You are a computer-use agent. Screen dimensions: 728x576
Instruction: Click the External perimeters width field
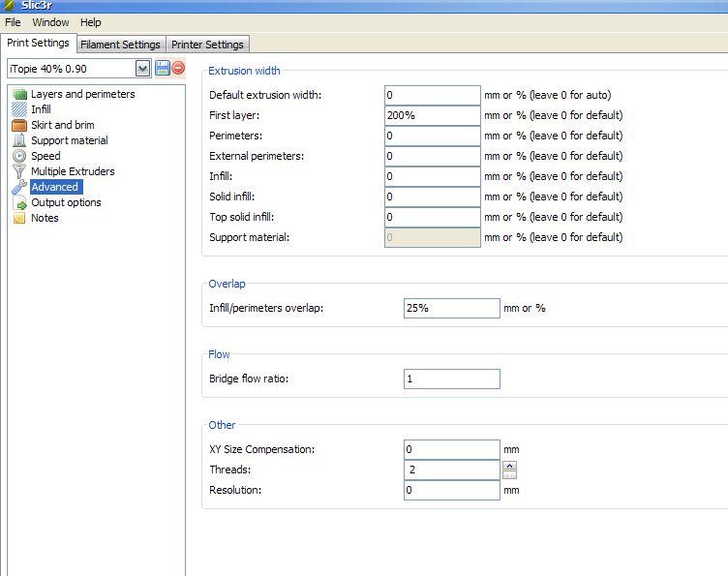point(432,157)
